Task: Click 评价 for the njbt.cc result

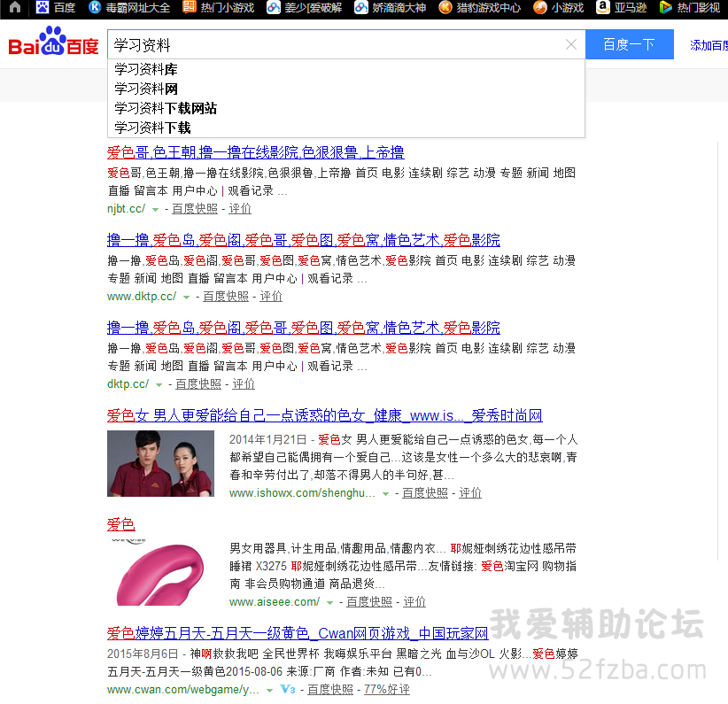Action: [240, 209]
